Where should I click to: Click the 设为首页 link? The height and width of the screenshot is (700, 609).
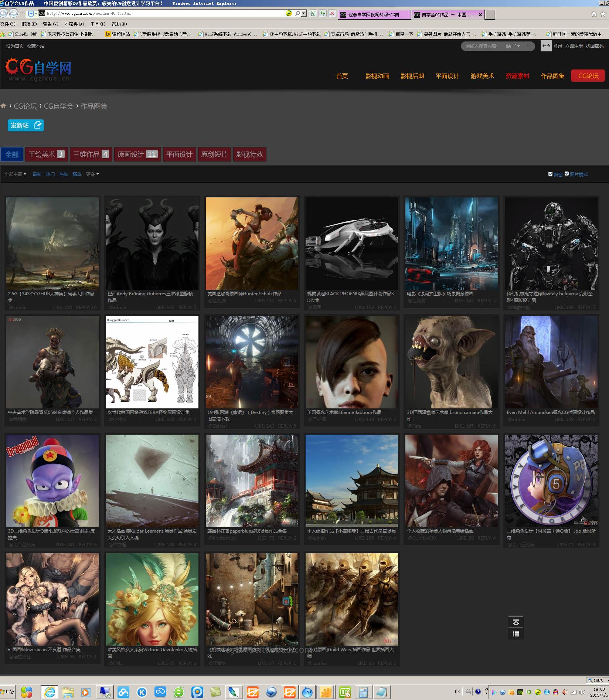click(x=15, y=46)
